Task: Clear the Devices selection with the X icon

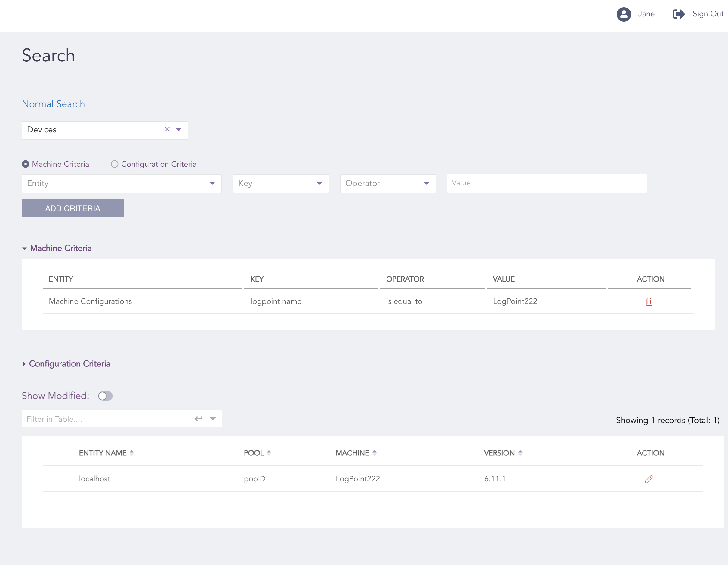Action: click(x=167, y=129)
